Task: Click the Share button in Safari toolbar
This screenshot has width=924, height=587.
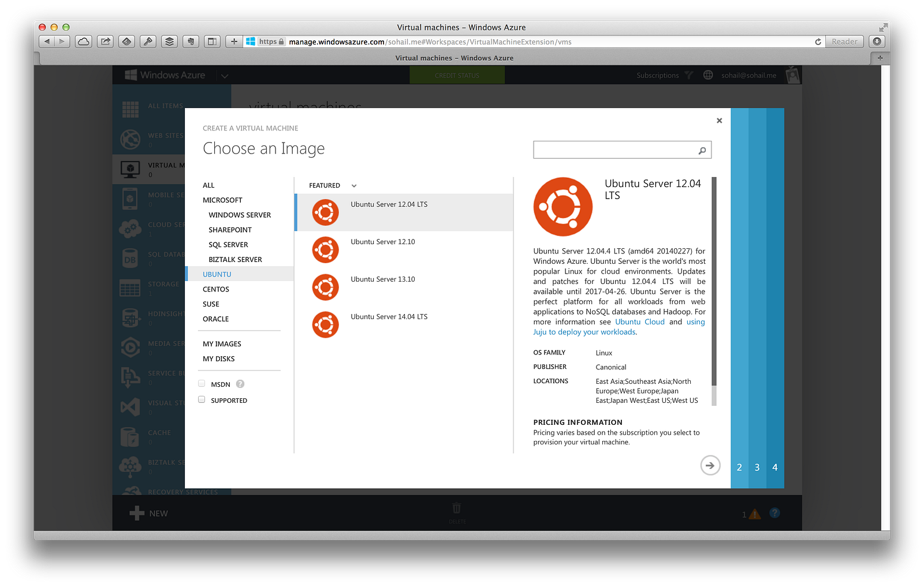Action: coord(105,42)
